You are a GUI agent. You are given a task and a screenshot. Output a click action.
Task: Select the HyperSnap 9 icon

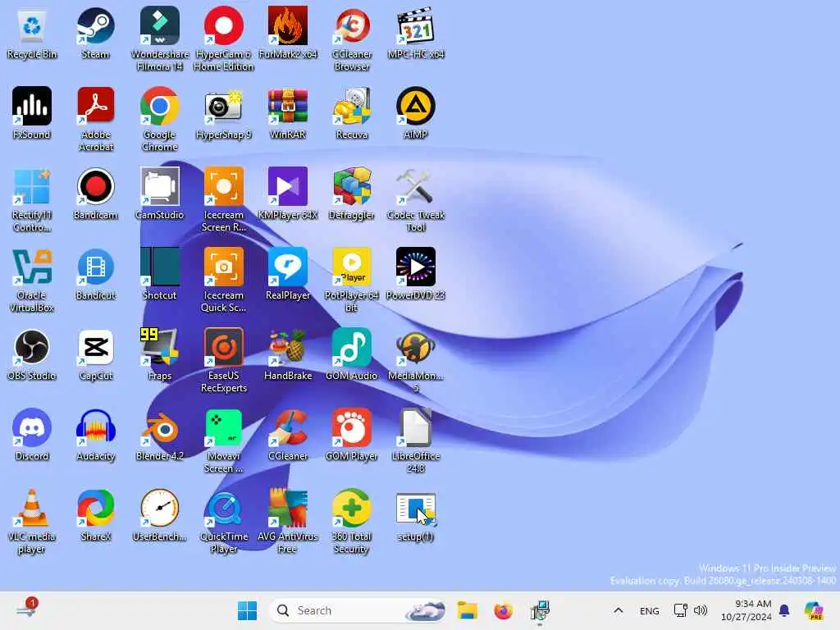point(223,114)
